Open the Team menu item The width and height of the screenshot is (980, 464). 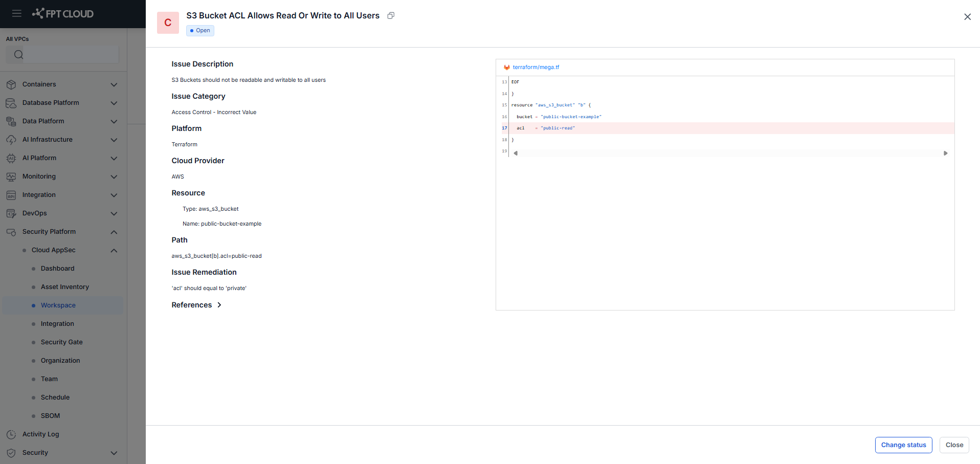pyautogui.click(x=49, y=379)
